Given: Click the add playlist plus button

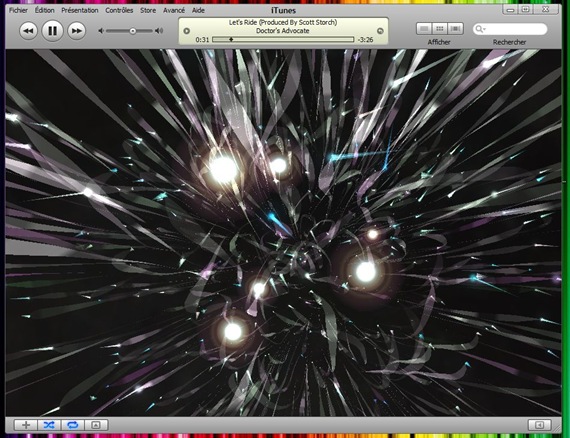Looking at the screenshot, I should [x=25, y=425].
